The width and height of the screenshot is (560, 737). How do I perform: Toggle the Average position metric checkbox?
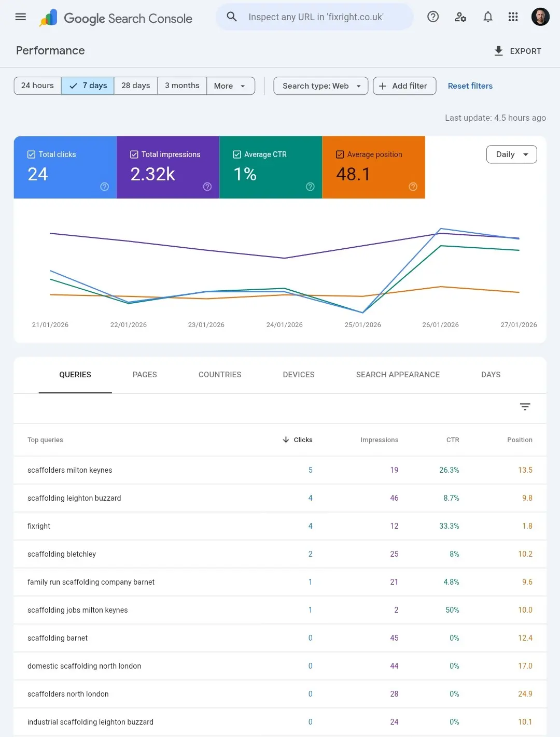click(x=340, y=154)
